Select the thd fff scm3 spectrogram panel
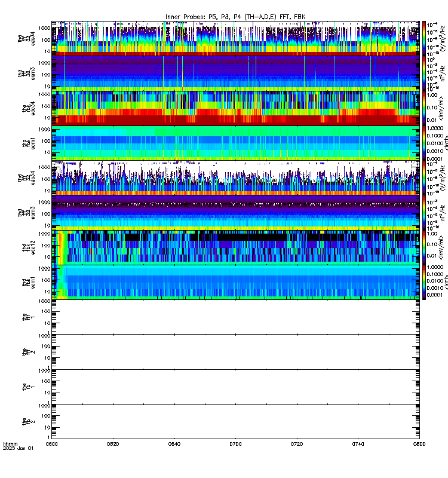The width and height of the screenshot is (448, 478). tap(235, 213)
